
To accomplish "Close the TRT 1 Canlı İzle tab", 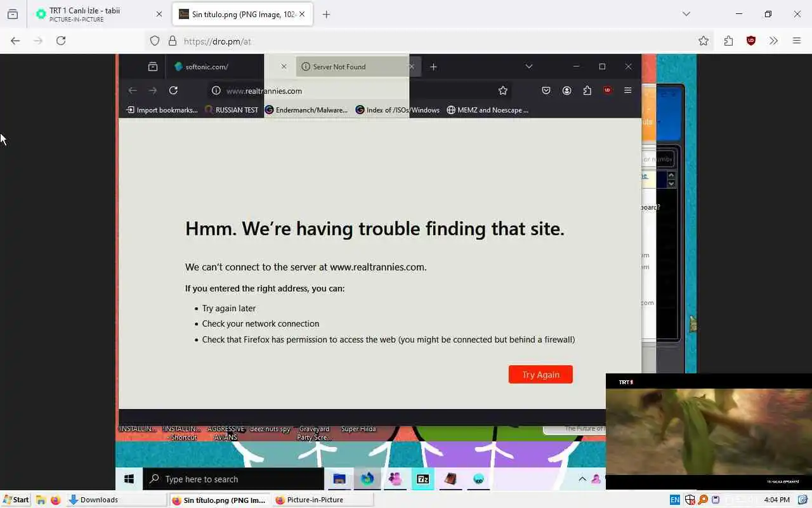I will (159, 14).
